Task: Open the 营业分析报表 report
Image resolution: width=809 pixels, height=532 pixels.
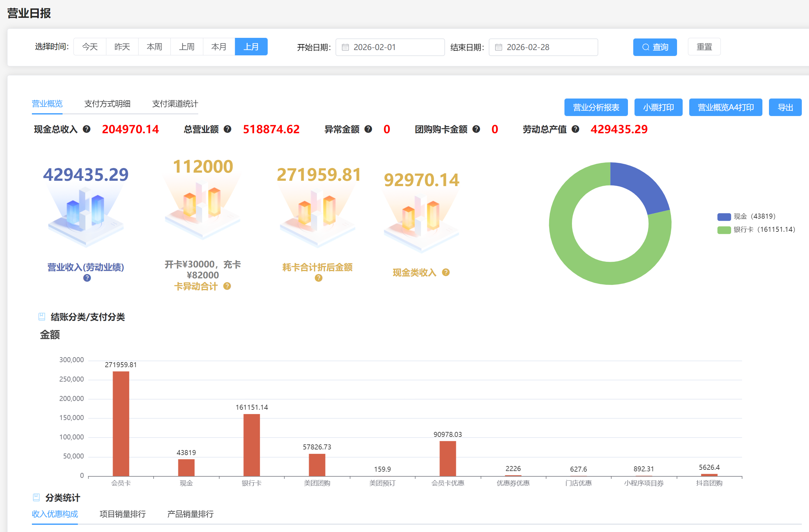Action: 596,107
